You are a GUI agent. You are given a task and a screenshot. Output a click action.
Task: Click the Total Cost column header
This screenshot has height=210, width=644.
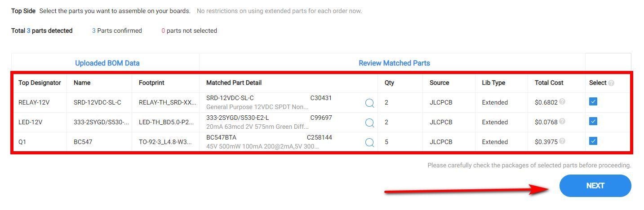(x=549, y=83)
